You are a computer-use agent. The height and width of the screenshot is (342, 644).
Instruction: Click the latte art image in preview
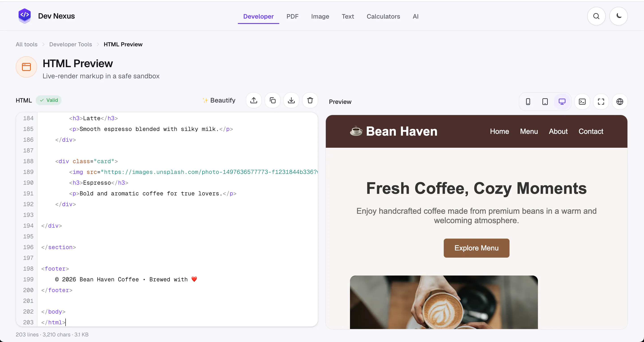(444, 302)
